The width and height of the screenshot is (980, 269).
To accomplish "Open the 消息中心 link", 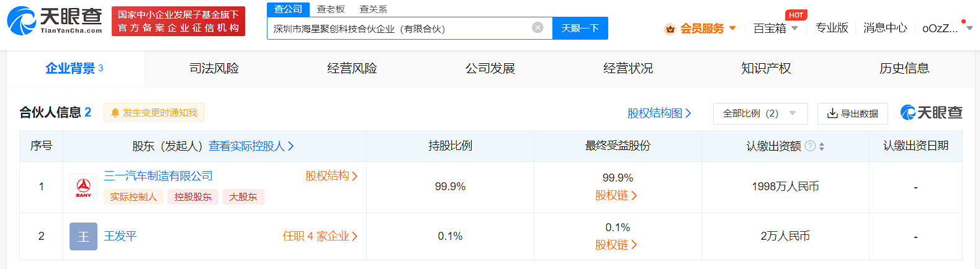I will click(885, 28).
